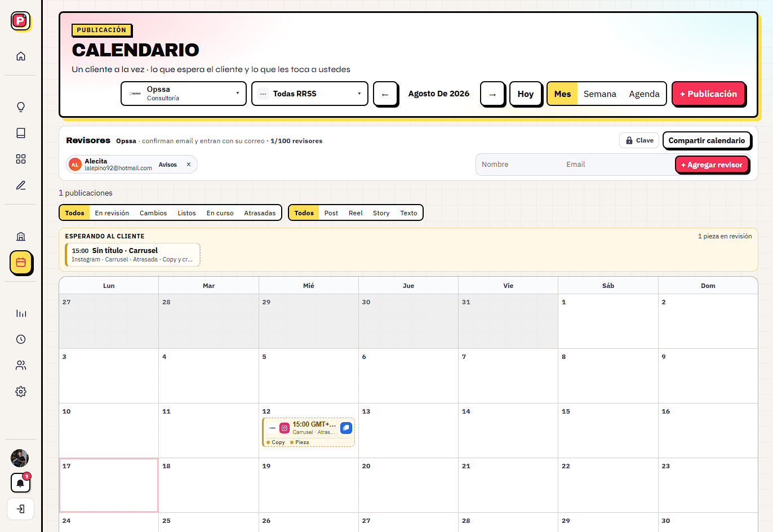This screenshot has height=532, width=773.
Task: Click the 'Agosto De 2026' month label
Action: [439, 94]
